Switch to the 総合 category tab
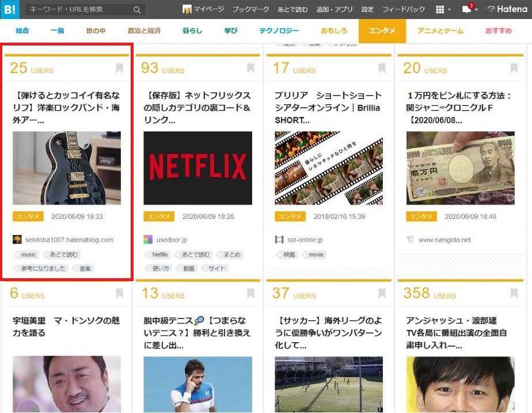This screenshot has width=532, height=413. pos(22,31)
